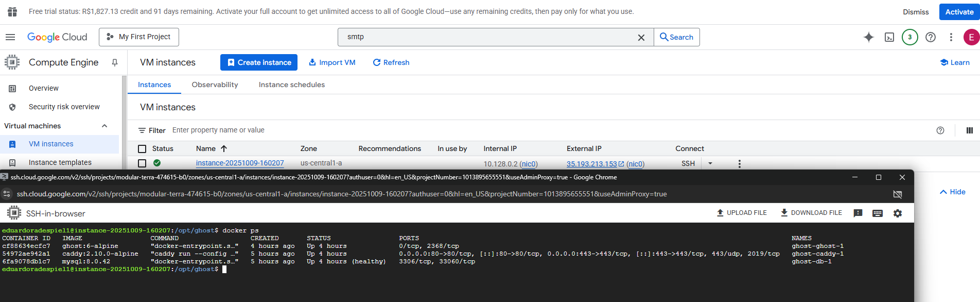Open the notifications badge showing 3
This screenshot has width=980, height=302.
(909, 37)
